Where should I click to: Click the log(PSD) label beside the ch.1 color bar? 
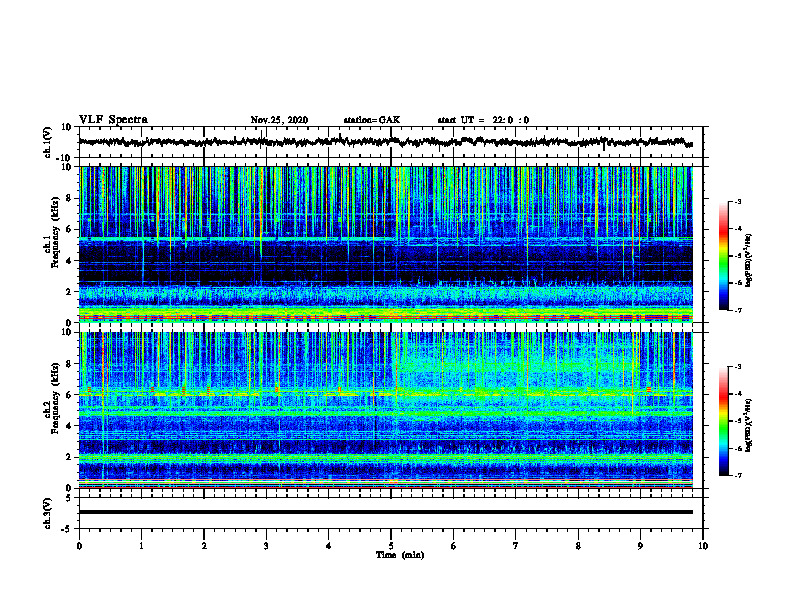click(749, 261)
